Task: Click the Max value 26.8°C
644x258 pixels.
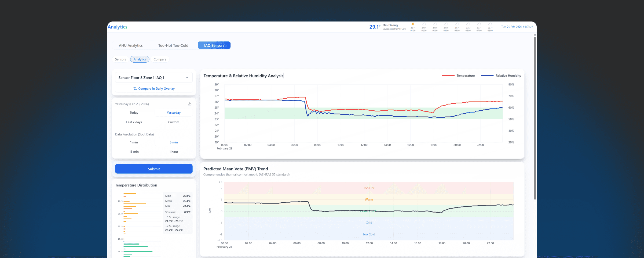Action: point(186,196)
